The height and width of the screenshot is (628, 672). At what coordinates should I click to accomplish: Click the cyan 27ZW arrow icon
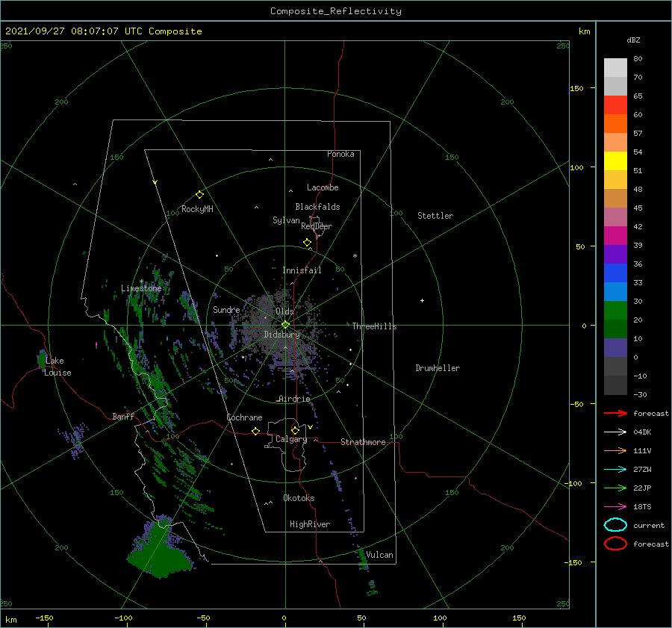coord(615,470)
